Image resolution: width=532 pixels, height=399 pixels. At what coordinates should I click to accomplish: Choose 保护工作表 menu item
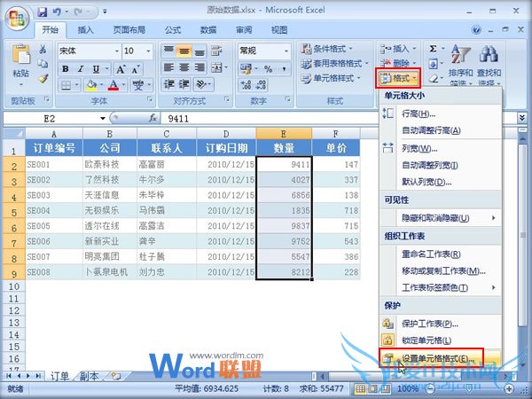click(x=441, y=324)
